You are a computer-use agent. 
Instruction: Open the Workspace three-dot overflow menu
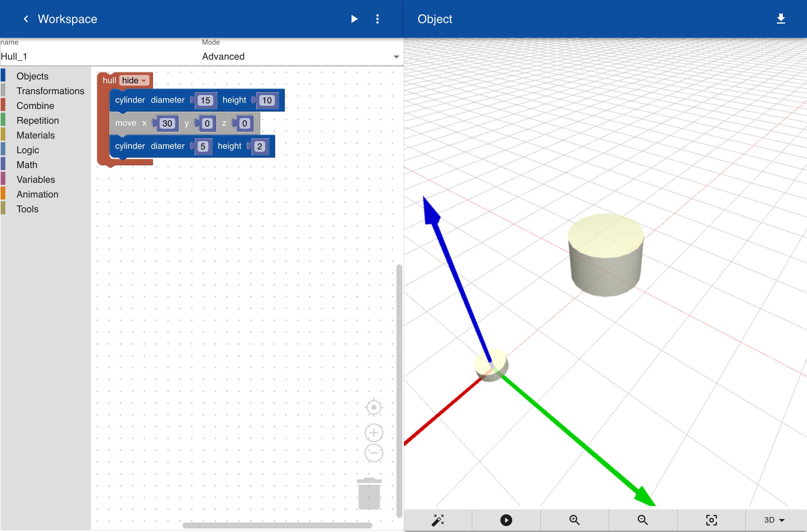click(x=378, y=19)
